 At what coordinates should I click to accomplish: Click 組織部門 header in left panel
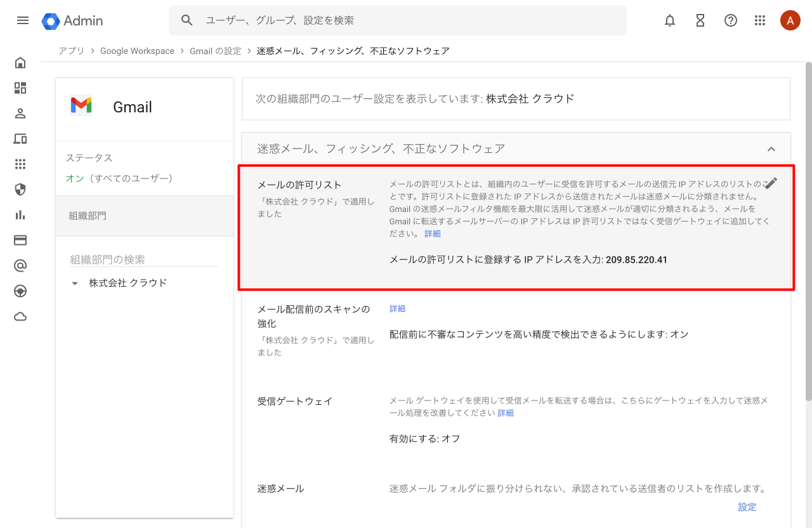click(145, 216)
